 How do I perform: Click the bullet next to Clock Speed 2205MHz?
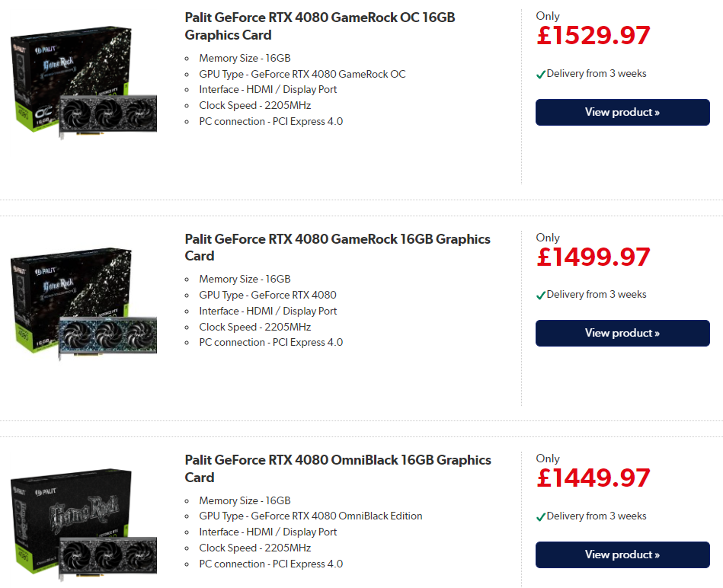point(188,106)
